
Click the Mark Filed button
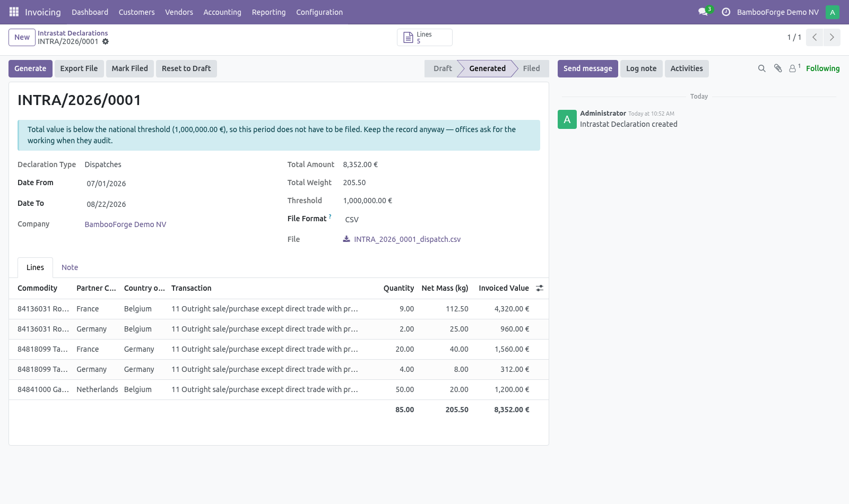point(130,68)
